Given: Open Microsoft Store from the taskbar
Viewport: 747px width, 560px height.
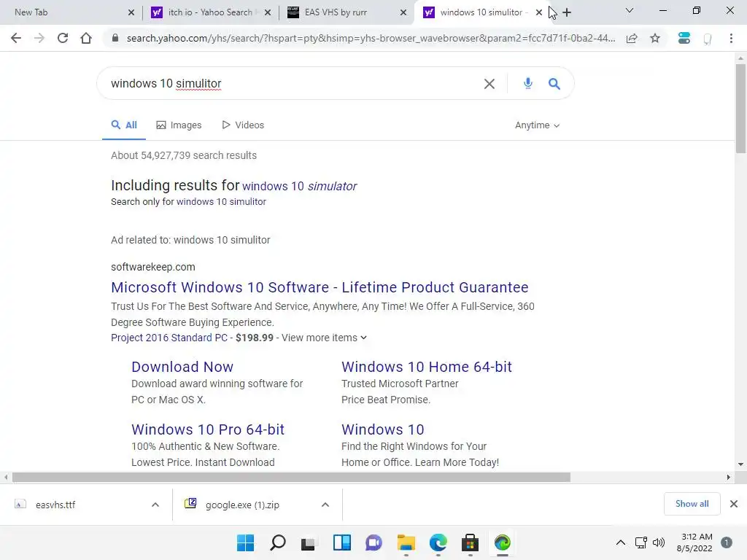Looking at the screenshot, I should point(471,542).
